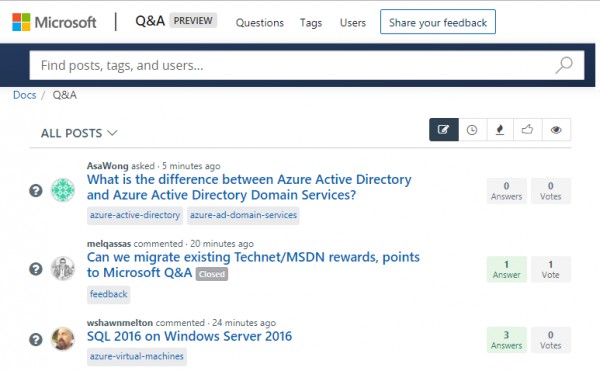The width and height of the screenshot is (600, 371).
Task: Click the Share your feedback button
Action: coord(438,22)
